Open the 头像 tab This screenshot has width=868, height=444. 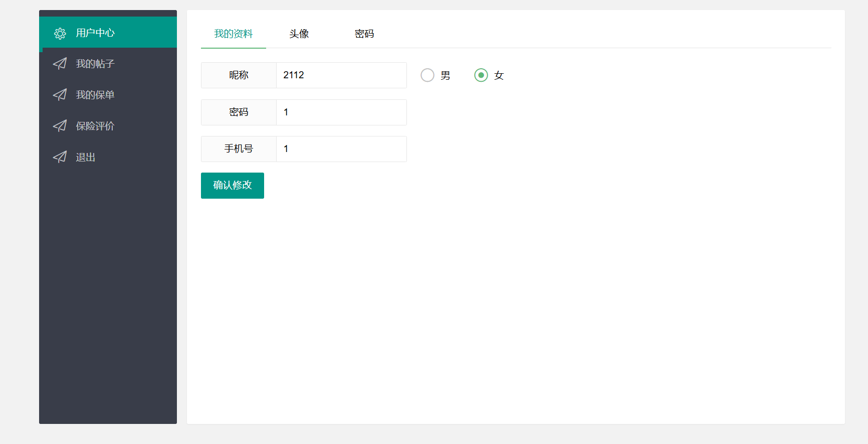(299, 34)
